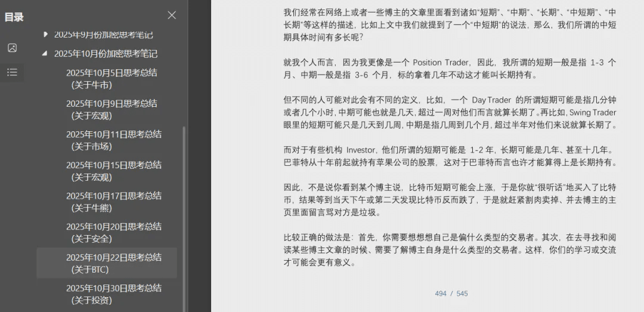Image resolution: width=644 pixels, height=312 pixels.
Task: Select the outline list view icon
Action: pyautogui.click(x=12, y=72)
